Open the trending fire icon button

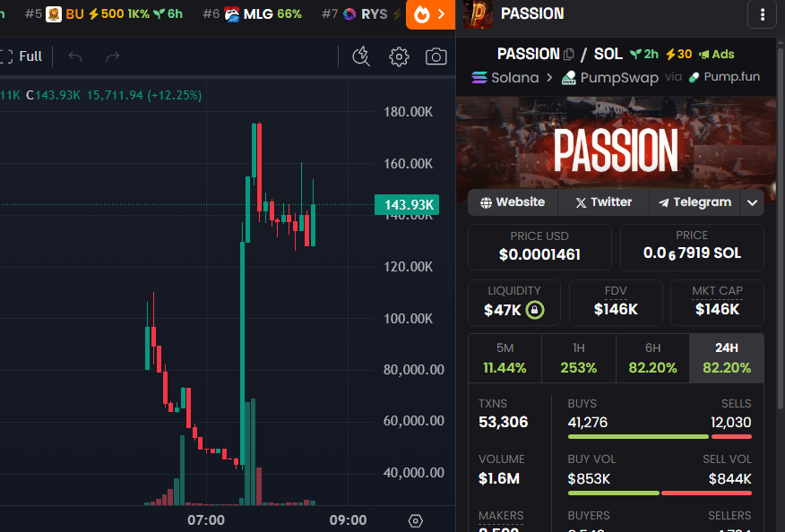click(x=430, y=14)
